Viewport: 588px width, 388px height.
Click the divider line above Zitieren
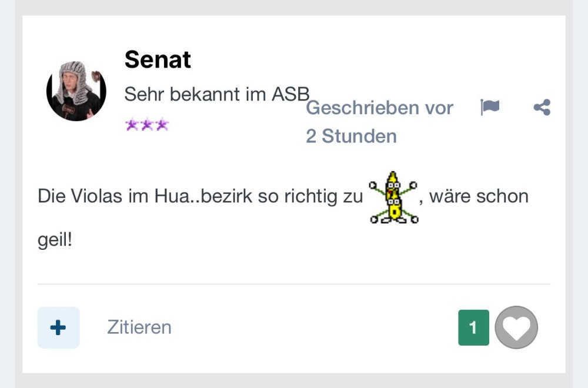(x=294, y=284)
